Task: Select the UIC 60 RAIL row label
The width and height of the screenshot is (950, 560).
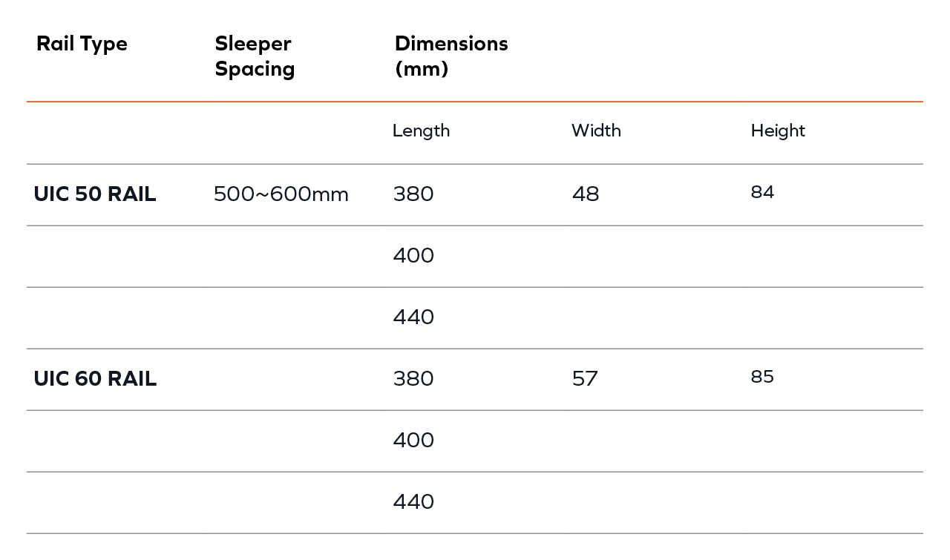Action: coord(95,379)
